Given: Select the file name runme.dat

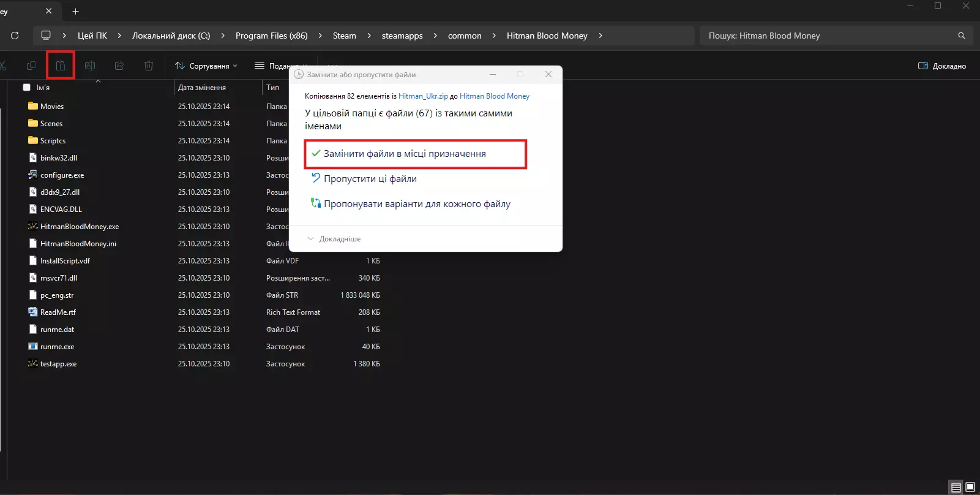Looking at the screenshot, I should [x=58, y=329].
